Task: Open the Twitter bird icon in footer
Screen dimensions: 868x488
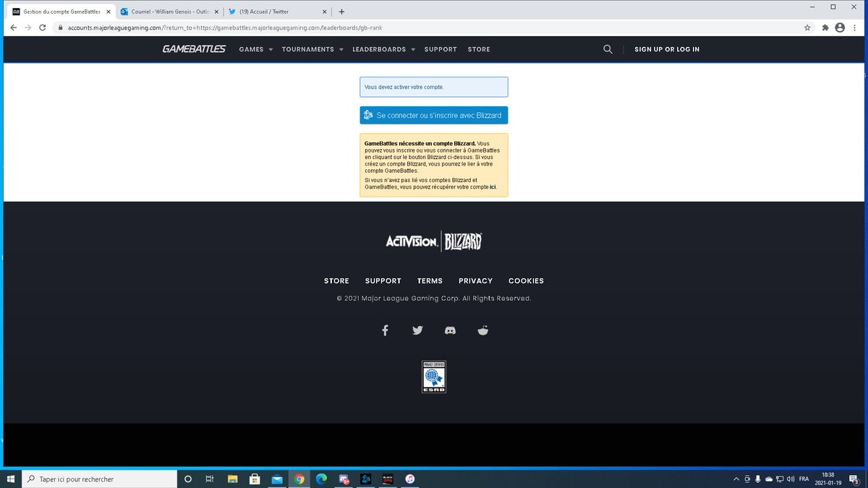Action: pos(417,330)
